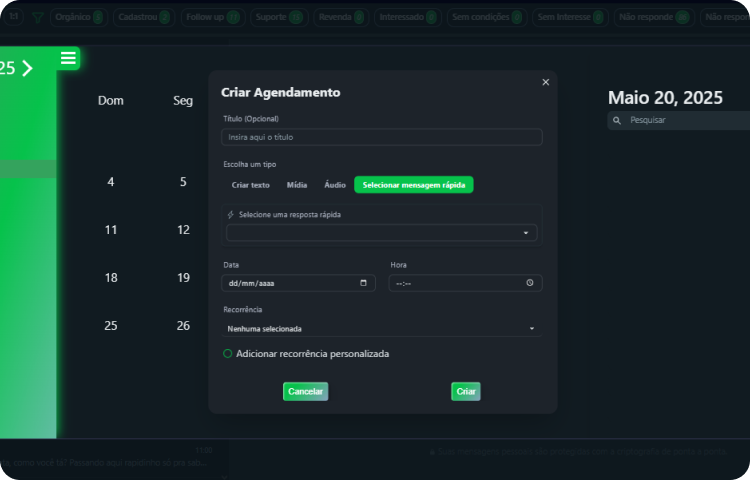Select the Follow up filter tag
This screenshot has width=750, height=480.
[211, 17]
